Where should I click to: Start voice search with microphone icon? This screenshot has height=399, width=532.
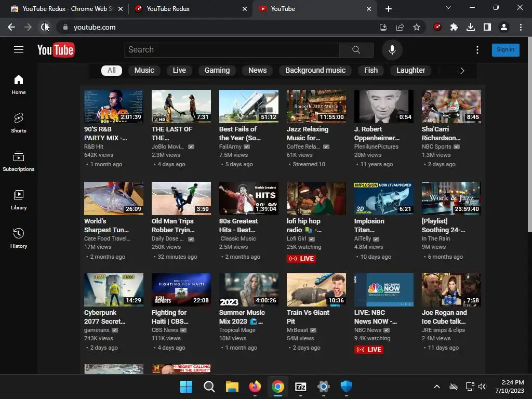[392, 50]
